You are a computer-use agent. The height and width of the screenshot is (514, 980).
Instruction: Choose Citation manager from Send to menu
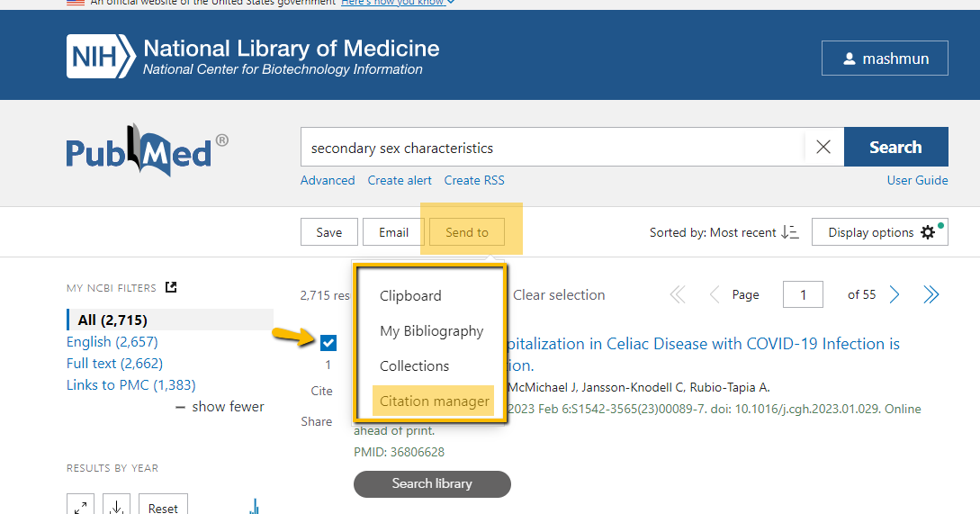click(435, 401)
